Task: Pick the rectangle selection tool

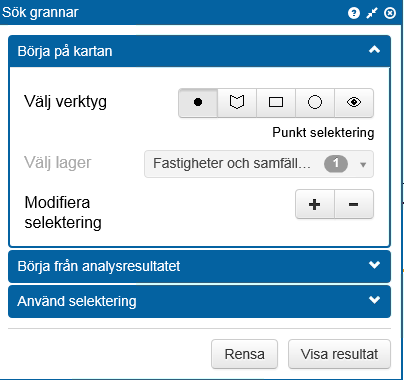Action: [276, 103]
